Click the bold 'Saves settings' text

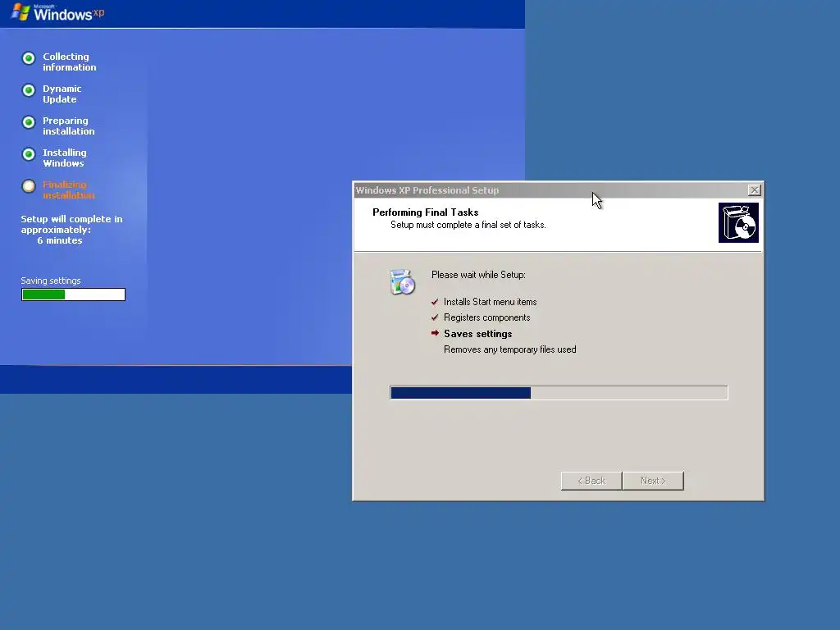[x=478, y=334]
